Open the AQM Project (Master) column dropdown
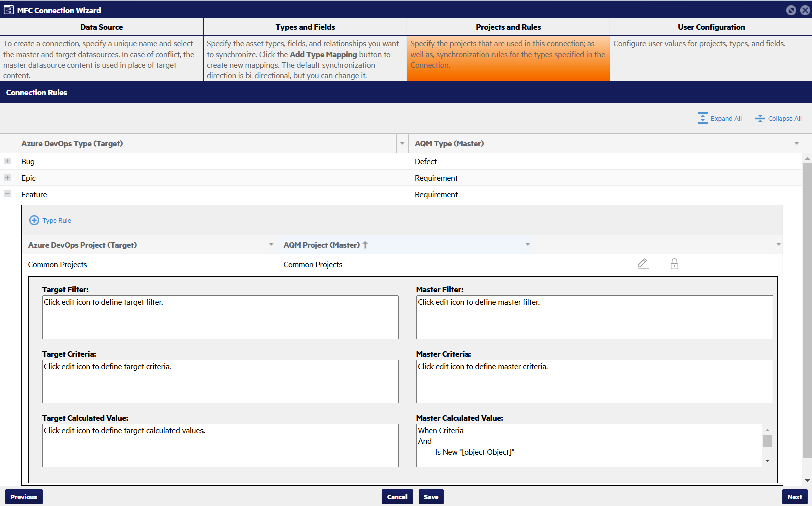Viewport: 812px width, 506px height. 527,245
